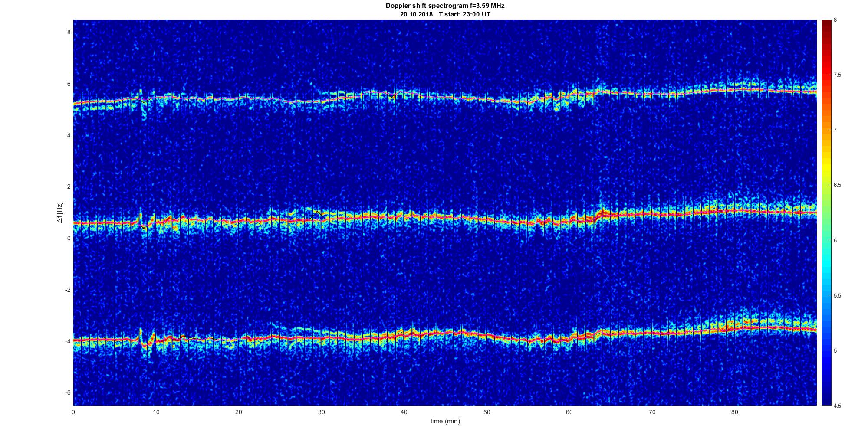Click the y-axis label 'Δf [Hz]'
Image resolution: width=868 pixels, height=435 pixels.
[x=59, y=213]
